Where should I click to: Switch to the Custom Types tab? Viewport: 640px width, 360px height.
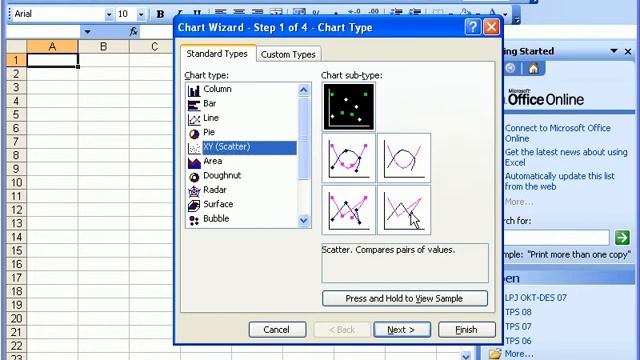coord(288,54)
